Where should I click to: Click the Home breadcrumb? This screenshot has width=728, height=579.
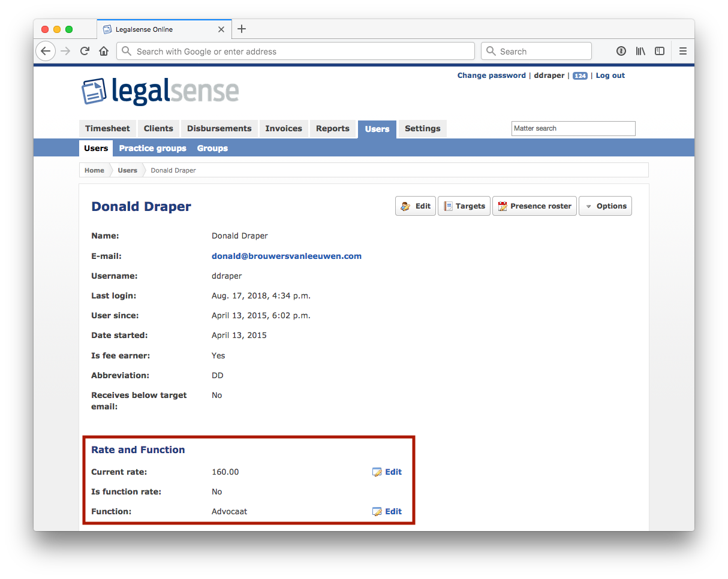click(x=94, y=170)
